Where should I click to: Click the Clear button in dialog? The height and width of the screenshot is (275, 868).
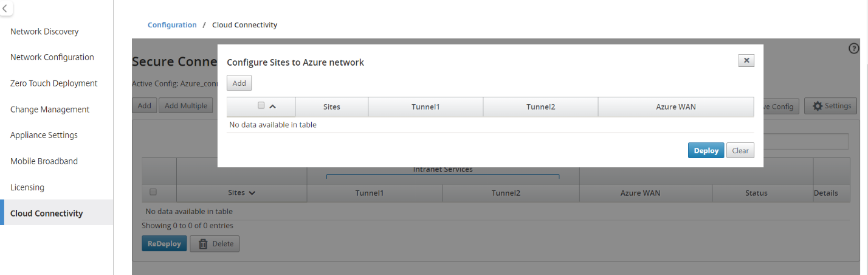(x=740, y=150)
